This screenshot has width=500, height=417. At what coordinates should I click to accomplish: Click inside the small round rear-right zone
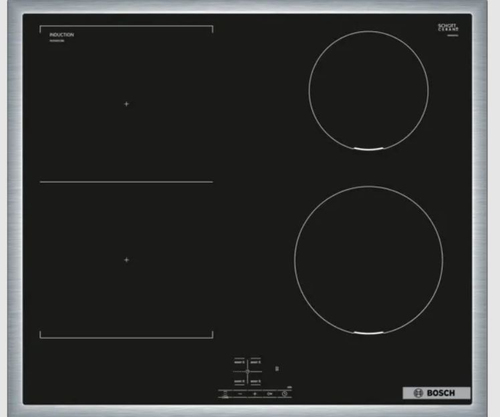pos(368,91)
